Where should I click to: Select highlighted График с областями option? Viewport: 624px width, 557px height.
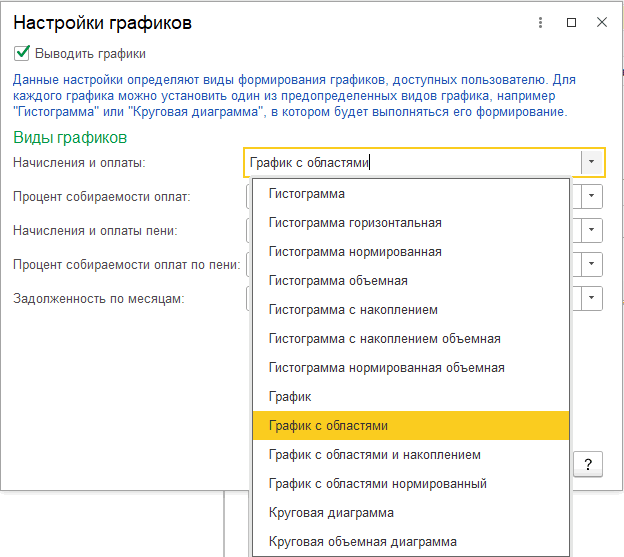[x=411, y=426]
